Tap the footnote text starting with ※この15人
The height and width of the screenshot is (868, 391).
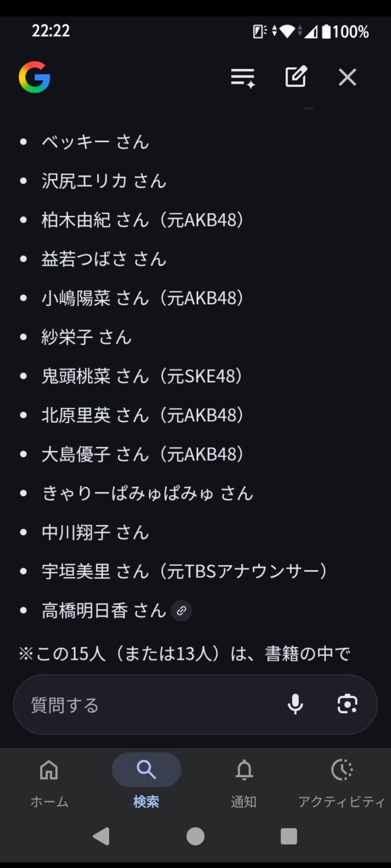[x=185, y=654]
